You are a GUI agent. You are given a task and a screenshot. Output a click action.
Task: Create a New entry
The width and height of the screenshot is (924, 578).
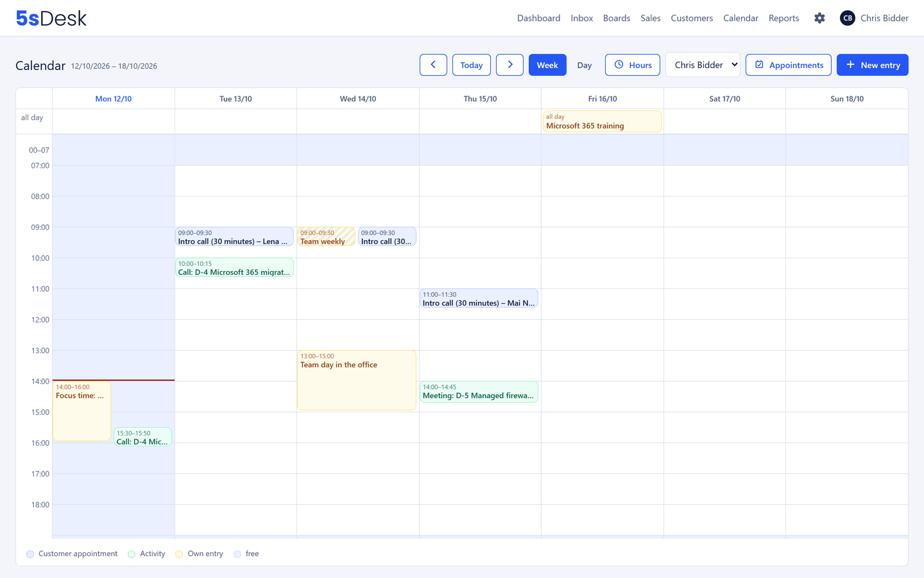873,65
